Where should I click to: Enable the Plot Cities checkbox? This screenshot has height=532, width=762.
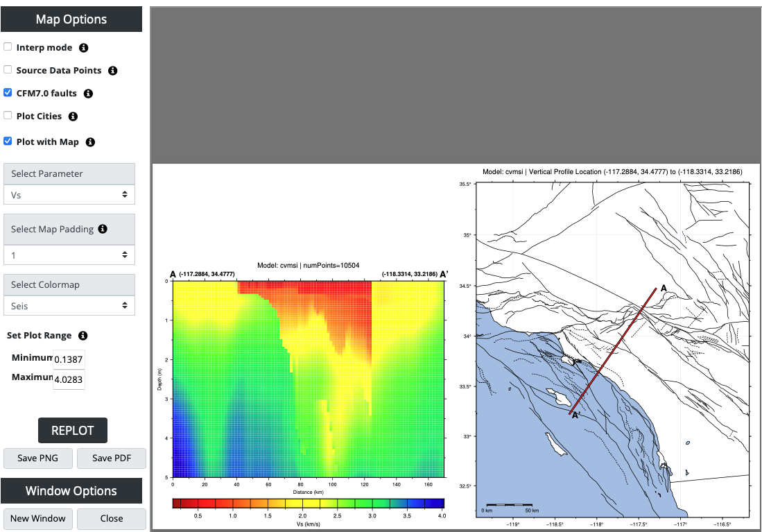point(8,116)
